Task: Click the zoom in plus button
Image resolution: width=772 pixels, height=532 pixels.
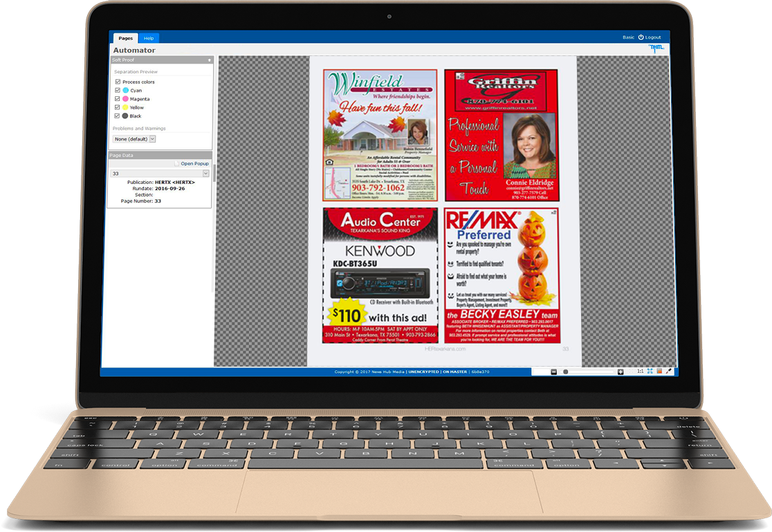Action: point(621,372)
